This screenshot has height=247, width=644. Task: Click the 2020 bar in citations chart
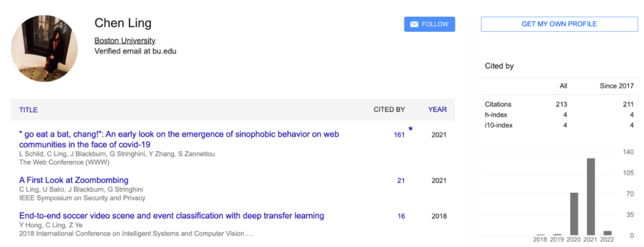574,214
